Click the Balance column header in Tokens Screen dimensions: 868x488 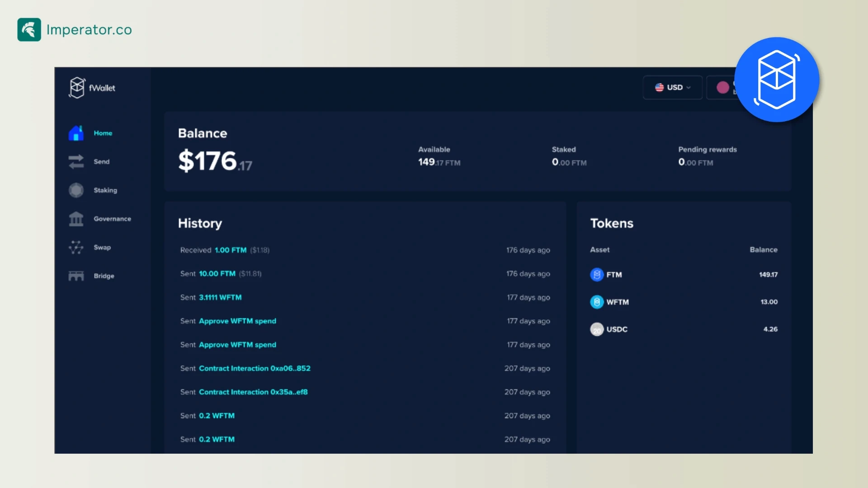point(764,249)
